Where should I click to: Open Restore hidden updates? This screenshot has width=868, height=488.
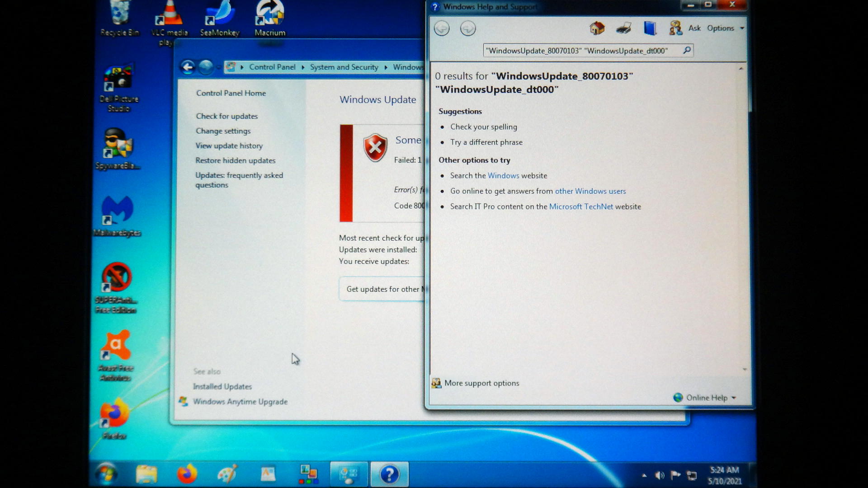235,160
